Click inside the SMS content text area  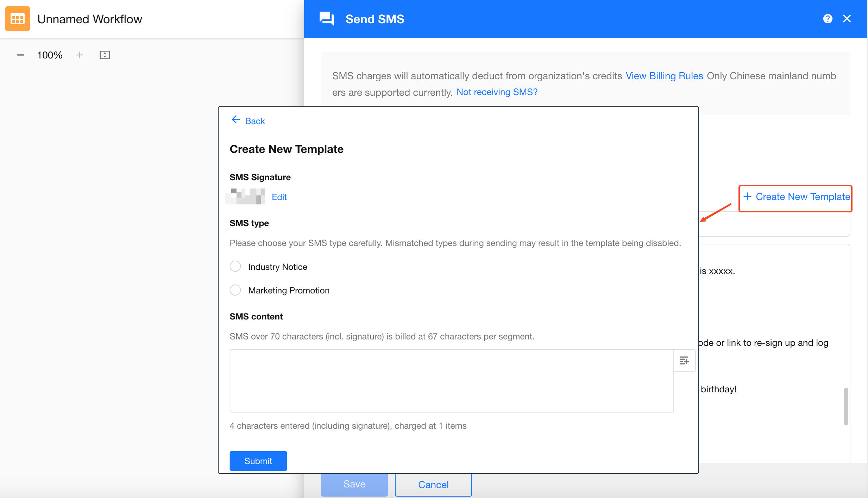[451, 380]
